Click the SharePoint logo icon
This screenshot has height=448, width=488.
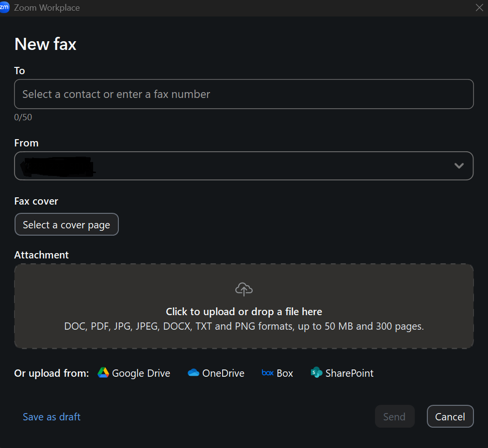317,373
